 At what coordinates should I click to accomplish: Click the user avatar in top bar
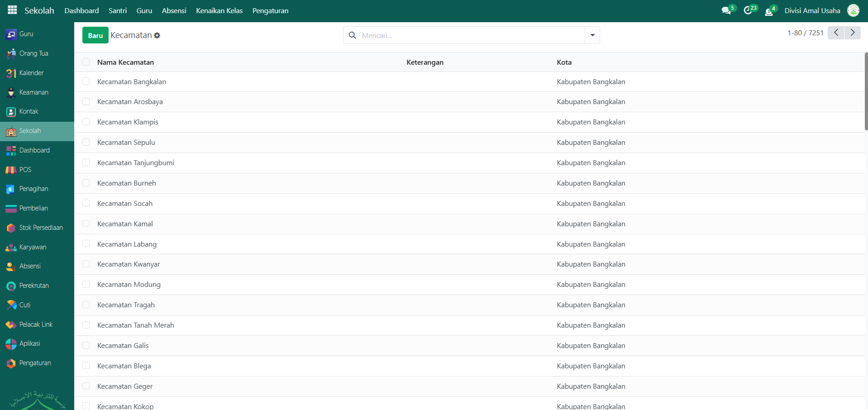coord(853,10)
